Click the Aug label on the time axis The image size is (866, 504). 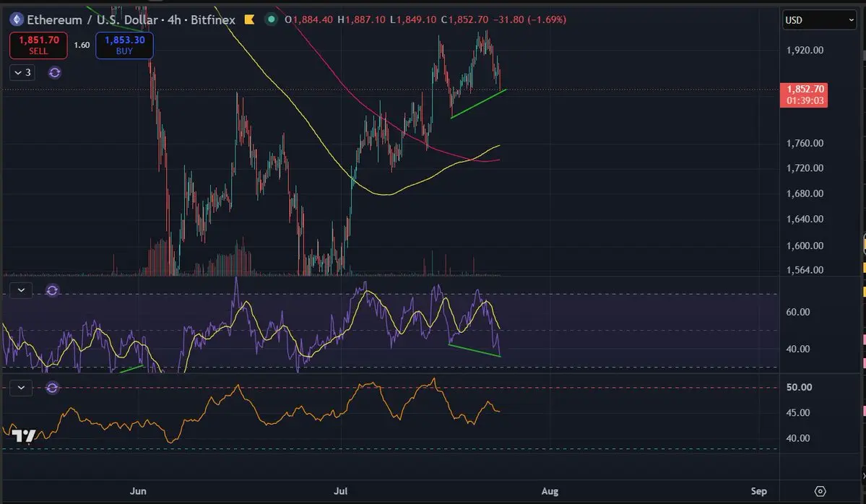click(550, 491)
